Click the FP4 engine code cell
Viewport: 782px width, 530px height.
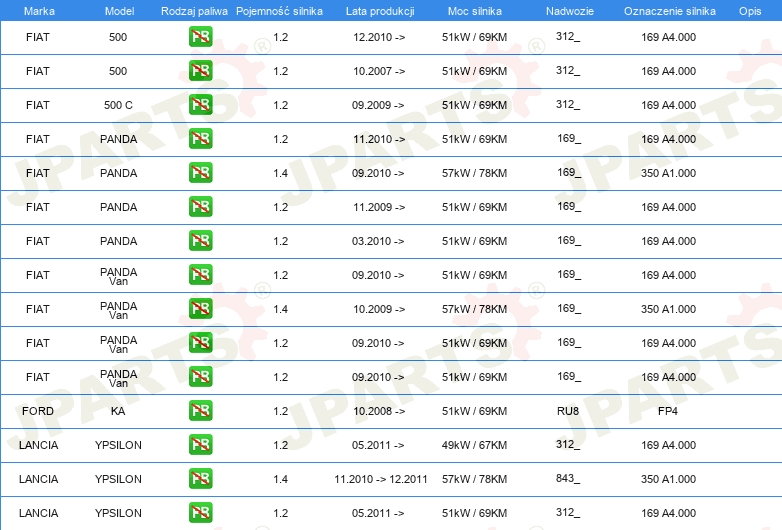(x=668, y=411)
